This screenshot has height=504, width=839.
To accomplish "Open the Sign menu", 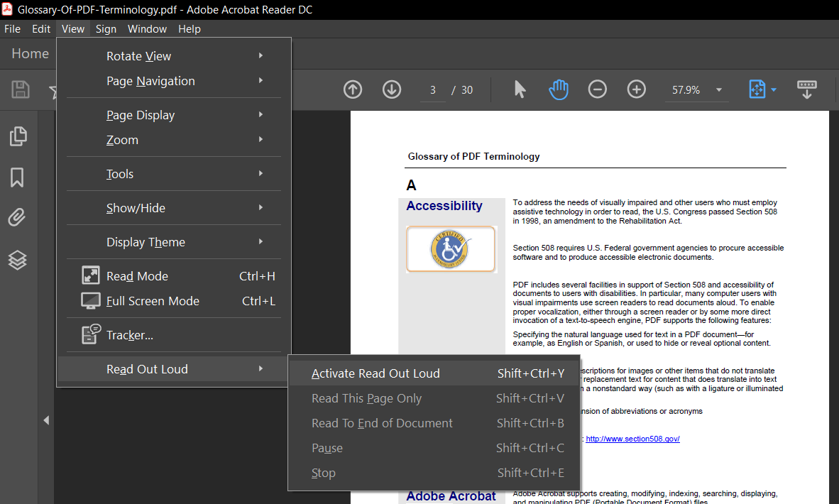I will [106, 28].
